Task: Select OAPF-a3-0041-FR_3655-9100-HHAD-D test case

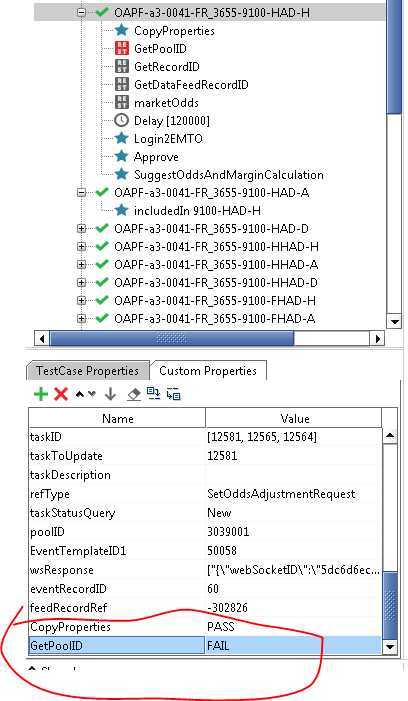Action: tap(216, 283)
